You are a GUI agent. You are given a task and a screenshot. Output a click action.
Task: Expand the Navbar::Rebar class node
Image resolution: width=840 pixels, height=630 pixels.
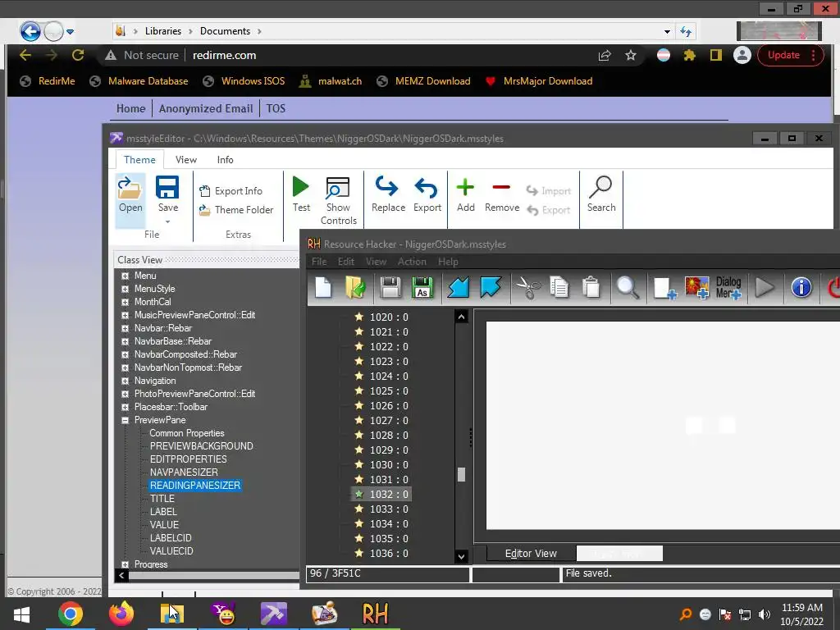(x=125, y=328)
